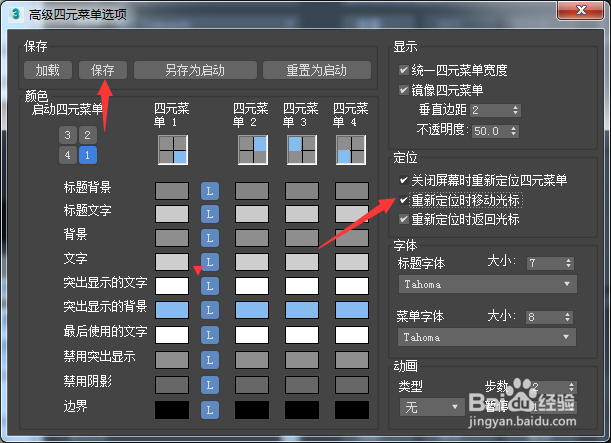
Task: Adjust the 不透明度 spinner arrows
Action: (514, 131)
